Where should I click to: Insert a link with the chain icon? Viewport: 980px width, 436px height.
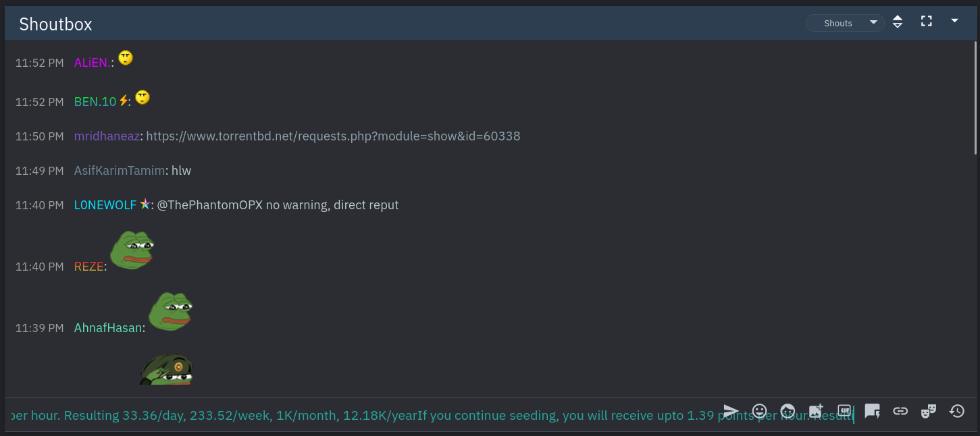point(900,411)
